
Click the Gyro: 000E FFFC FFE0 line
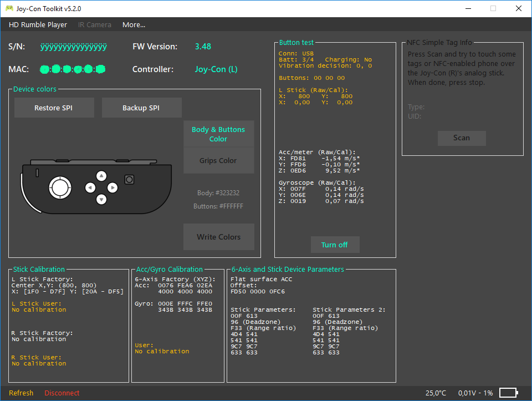click(173, 303)
